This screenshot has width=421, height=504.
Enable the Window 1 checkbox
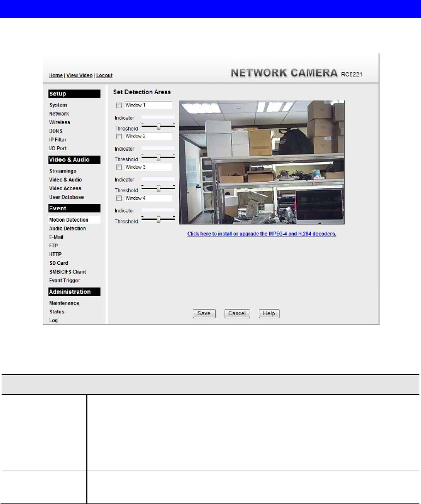pos(119,105)
